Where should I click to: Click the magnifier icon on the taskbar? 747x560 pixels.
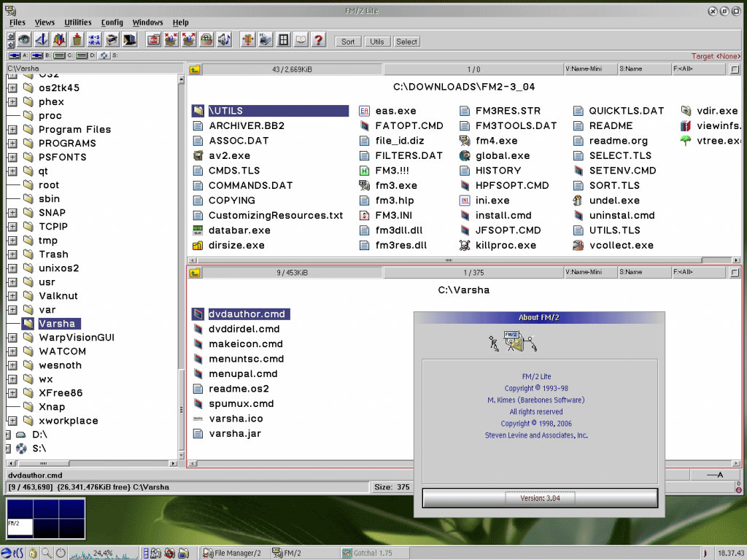[x=47, y=553]
